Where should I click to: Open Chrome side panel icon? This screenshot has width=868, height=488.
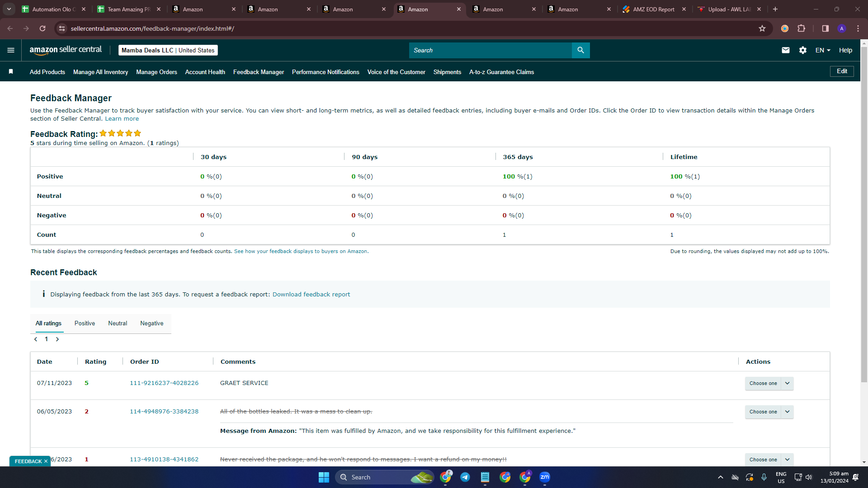pos(825,28)
